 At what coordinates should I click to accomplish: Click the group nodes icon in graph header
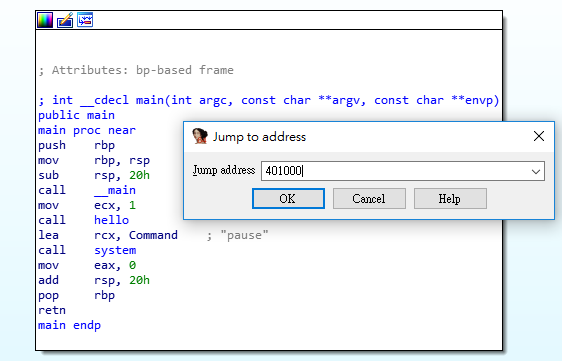coord(85,20)
